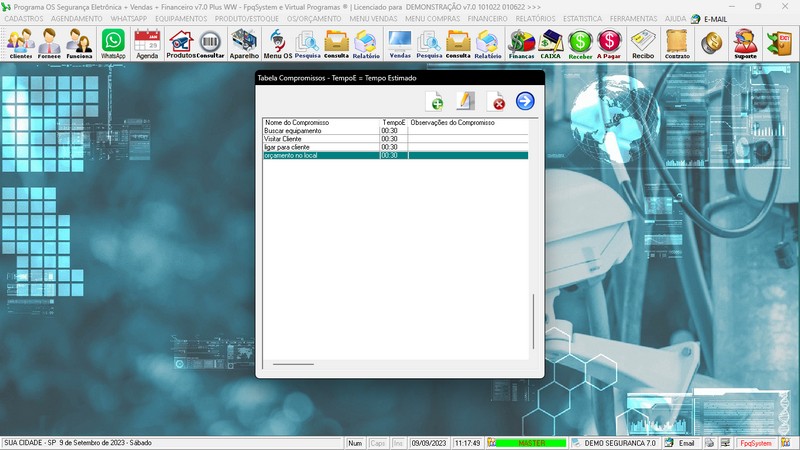Click the blue arrow exit icon
Image resolution: width=800 pixels, height=450 pixels.
[x=525, y=101]
